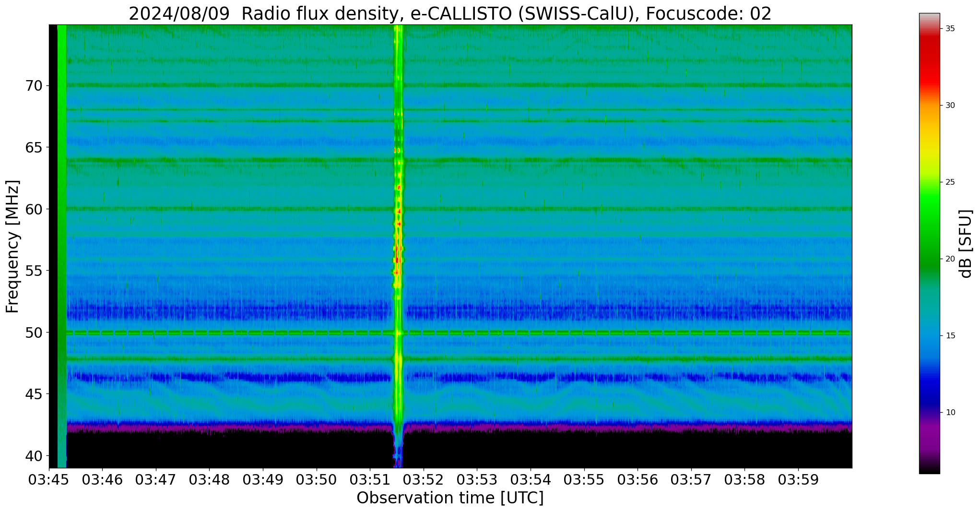Click the colorbar tick label 20

pos(950,259)
